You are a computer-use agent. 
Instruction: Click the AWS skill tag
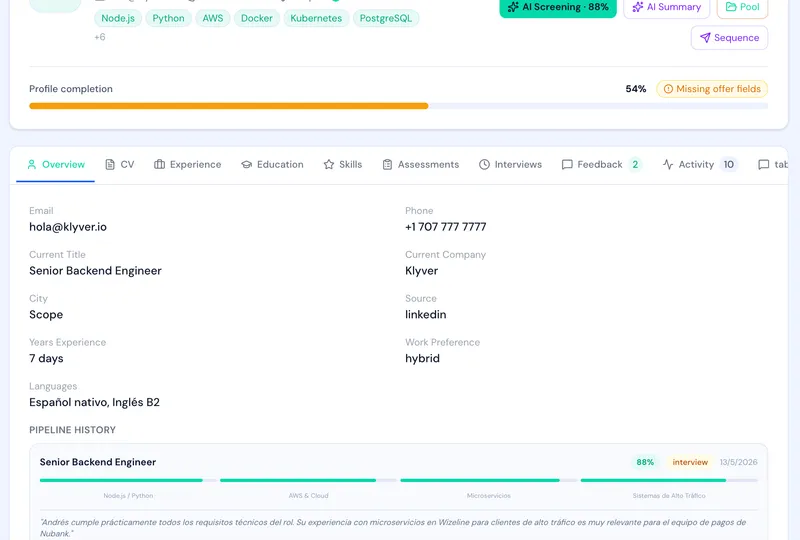(213, 18)
